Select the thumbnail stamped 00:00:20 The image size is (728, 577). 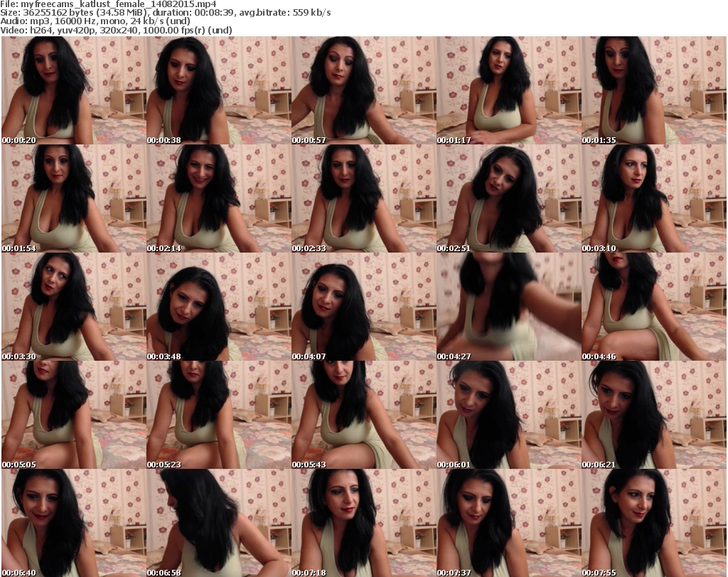click(x=74, y=90)
